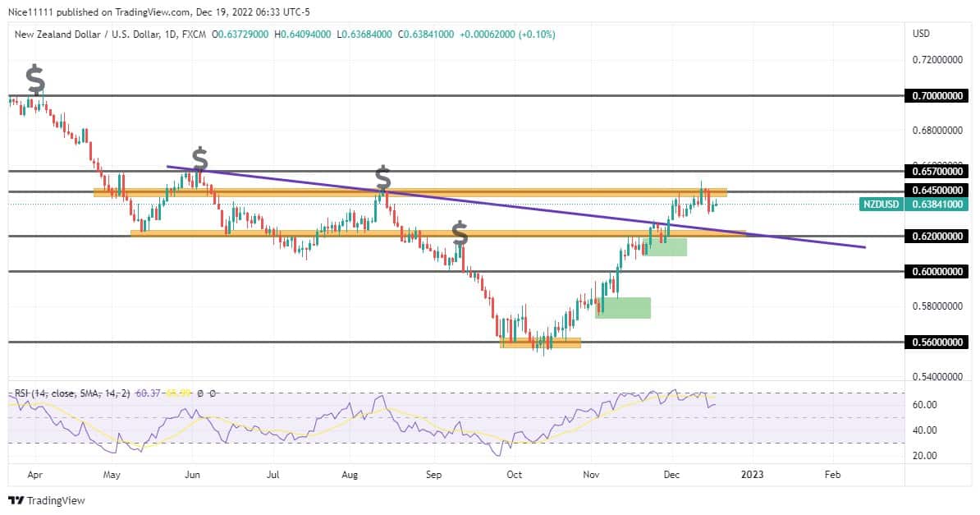Click the 0.68000000 axis value

click(x=937, y=131)
